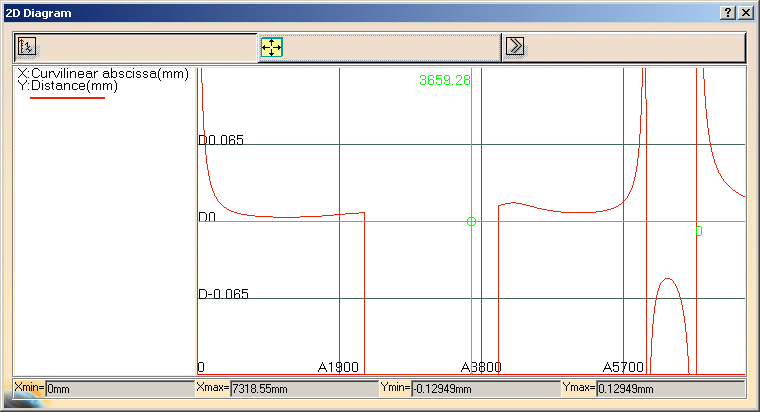Click the Ymin value field
This screenshot has width=760, height=412.
pos(485,388)
